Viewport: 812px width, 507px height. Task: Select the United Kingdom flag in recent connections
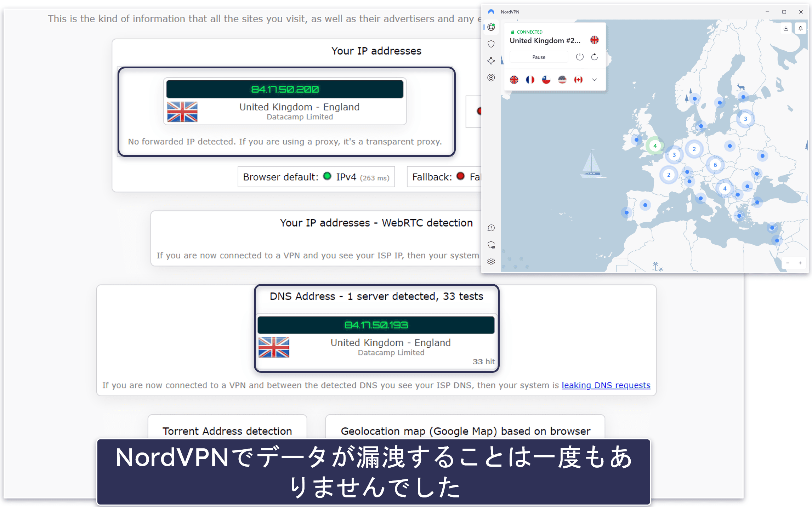[x=514, y=80]
